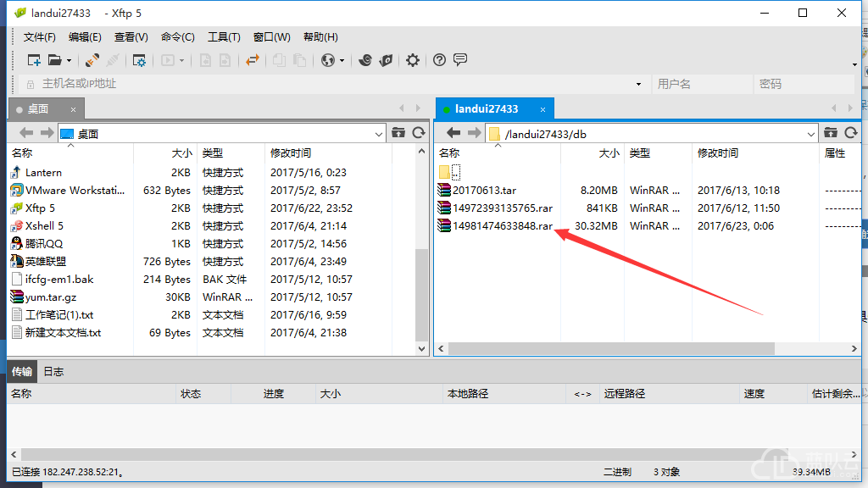This screenshot has height=488, width=868.
Task: Open the 文件(F) menu
Action: [x=40, y=36]
